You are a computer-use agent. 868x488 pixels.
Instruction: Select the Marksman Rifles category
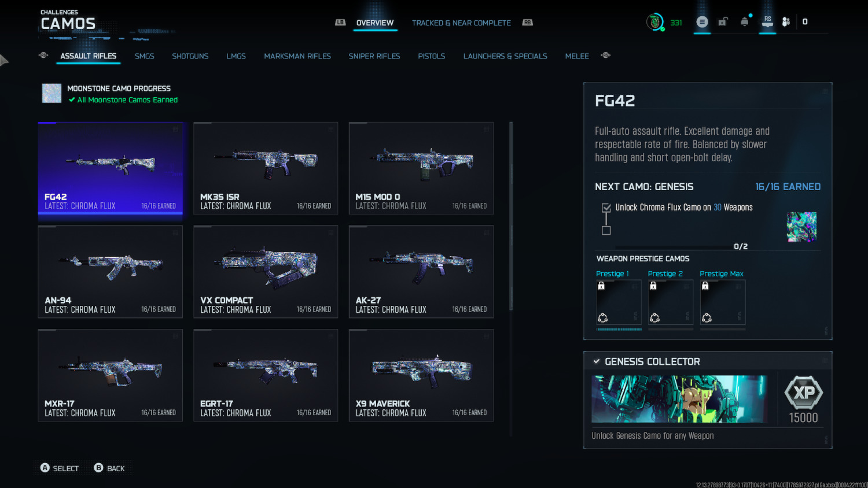click(x=297, y=56)
